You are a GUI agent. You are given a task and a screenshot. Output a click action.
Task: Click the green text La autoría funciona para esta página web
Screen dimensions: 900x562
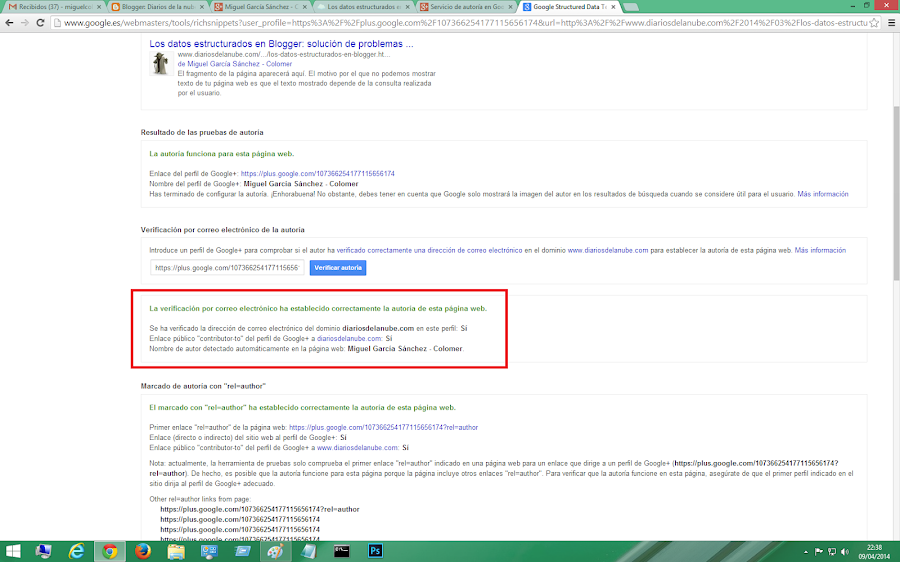pos(222,154)
